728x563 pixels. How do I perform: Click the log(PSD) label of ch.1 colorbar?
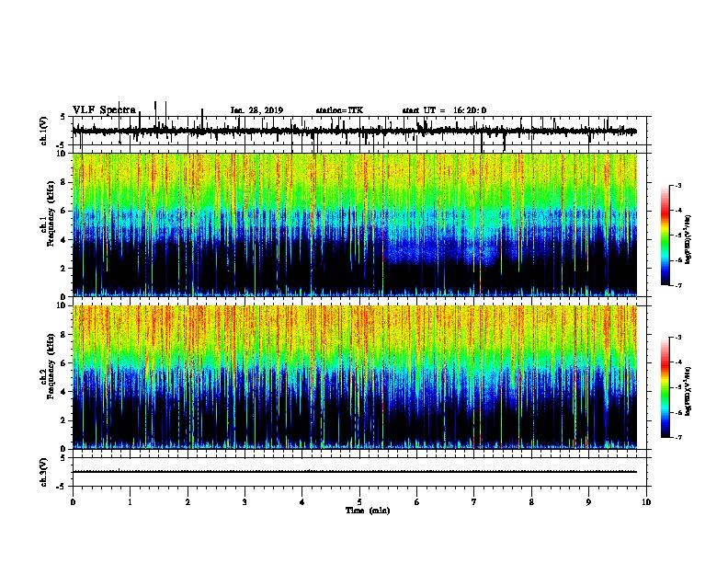(x=688, y=239)
